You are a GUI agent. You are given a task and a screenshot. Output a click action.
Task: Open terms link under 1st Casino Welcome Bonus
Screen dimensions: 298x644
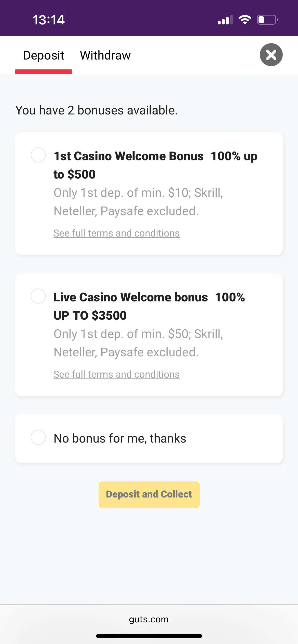[117, 233]
